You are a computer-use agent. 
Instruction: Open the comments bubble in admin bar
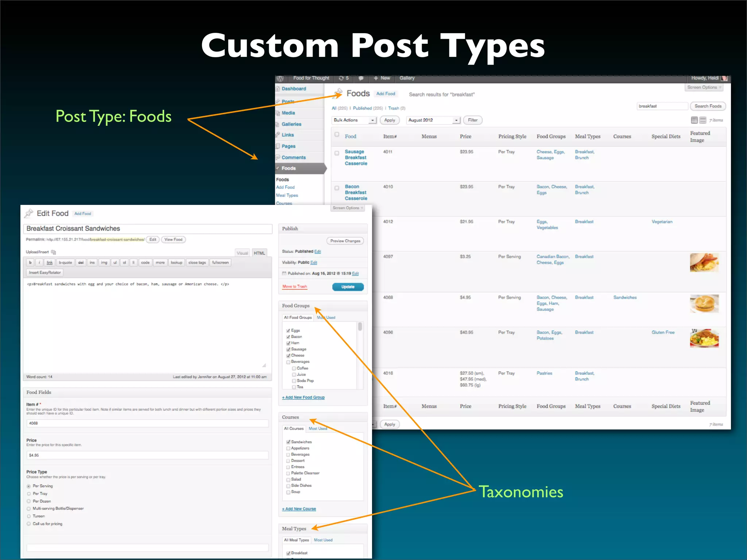tap(361, 78)
